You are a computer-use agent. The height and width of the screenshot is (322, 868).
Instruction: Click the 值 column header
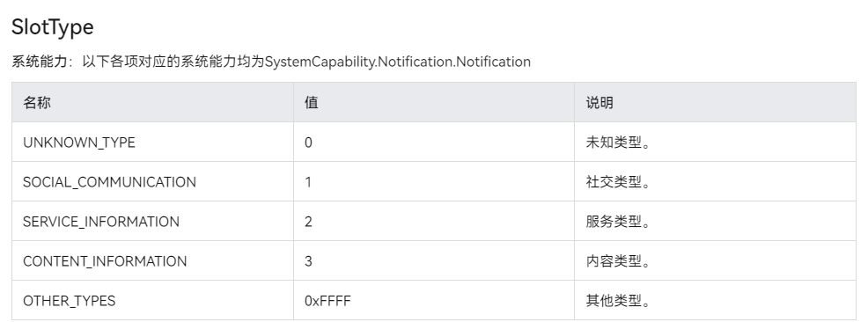[x=312, y=103]
